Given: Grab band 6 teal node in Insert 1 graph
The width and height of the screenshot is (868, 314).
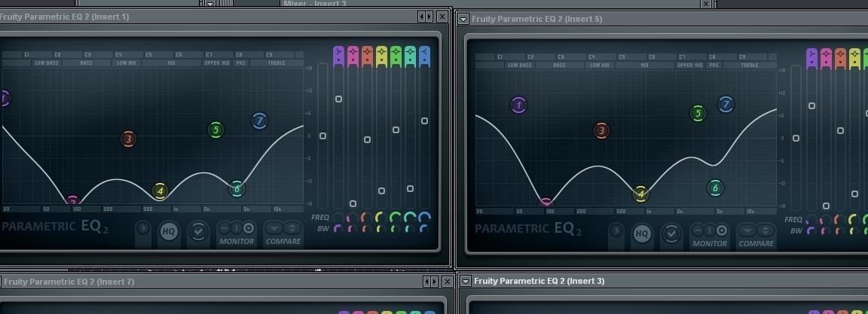Looking at the screenshot, I should [x=237, y=188].
